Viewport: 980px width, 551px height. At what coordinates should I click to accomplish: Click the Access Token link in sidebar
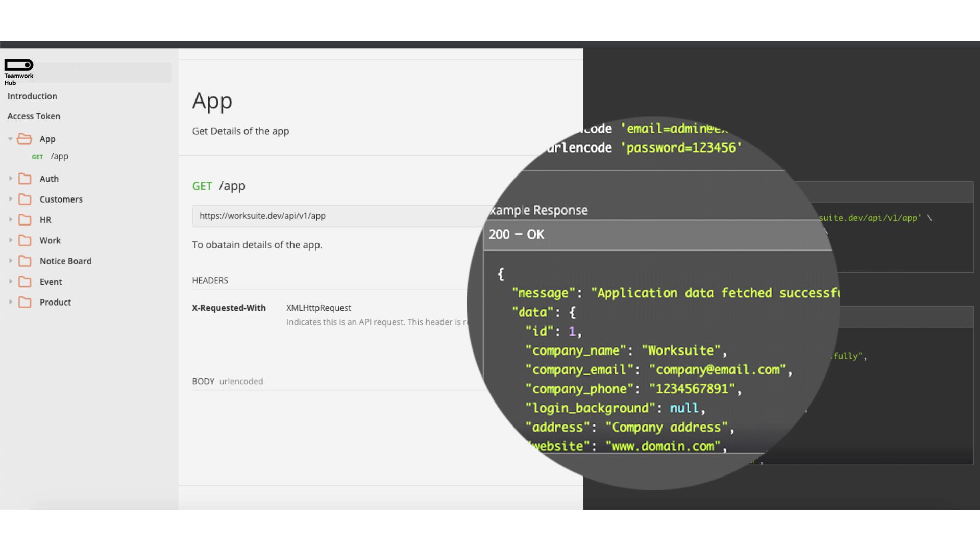[x=33, y=116]
